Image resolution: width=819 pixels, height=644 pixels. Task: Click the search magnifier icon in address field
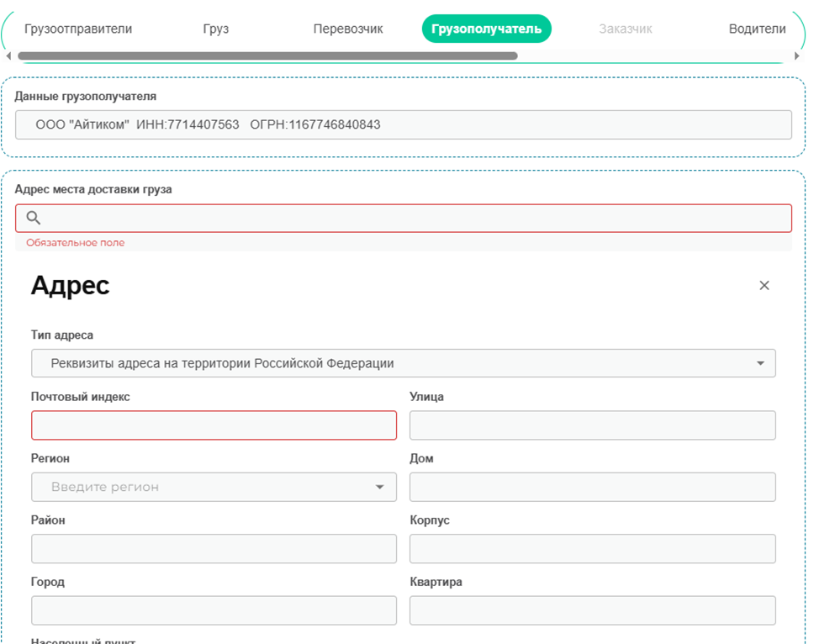click(x=34, y=219)
